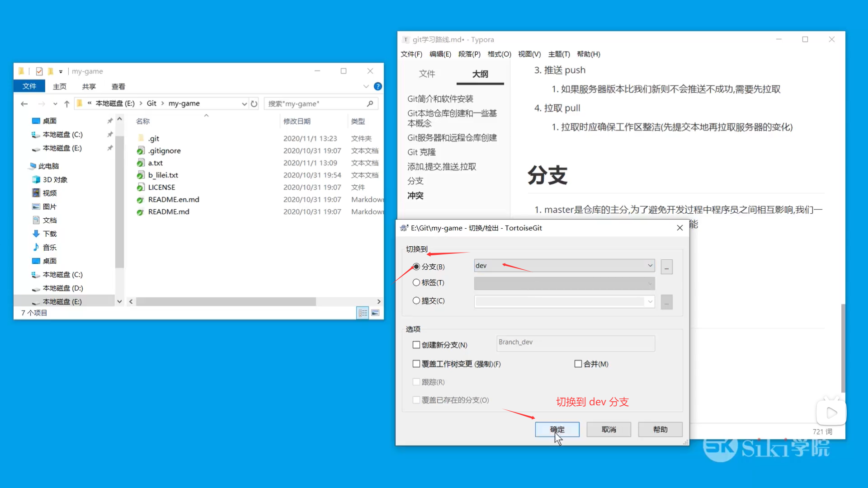Click the 帮助 button in the TortoiseGit dialog
Screen dimensions: 868x488
[x=660, y=429]
